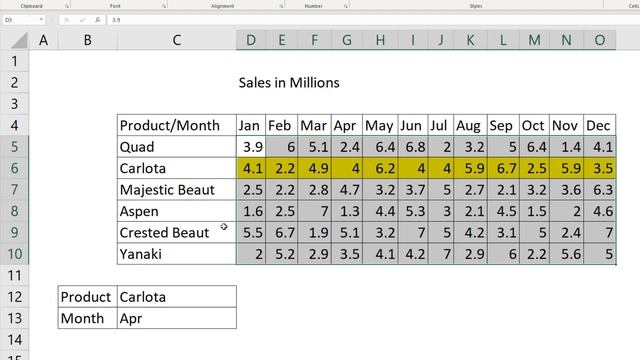Viewport: 640px width, 360px height.
Task: Click the Cancel X icon in formula bar
Action: coord(67,20)
